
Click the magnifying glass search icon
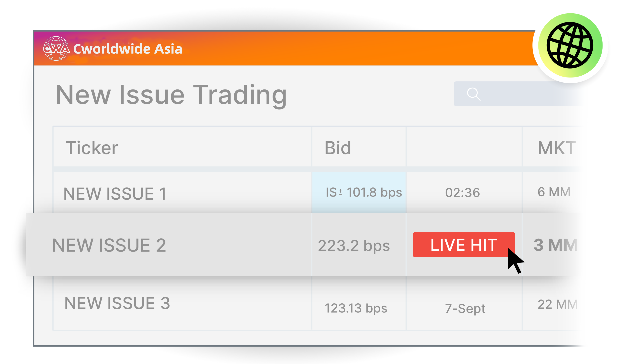[474, 94]
